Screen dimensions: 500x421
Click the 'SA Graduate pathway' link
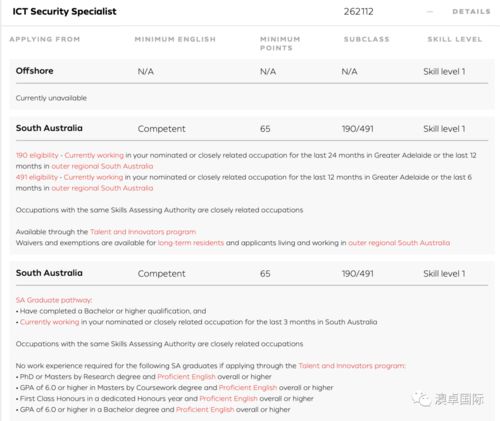point(54,300)
